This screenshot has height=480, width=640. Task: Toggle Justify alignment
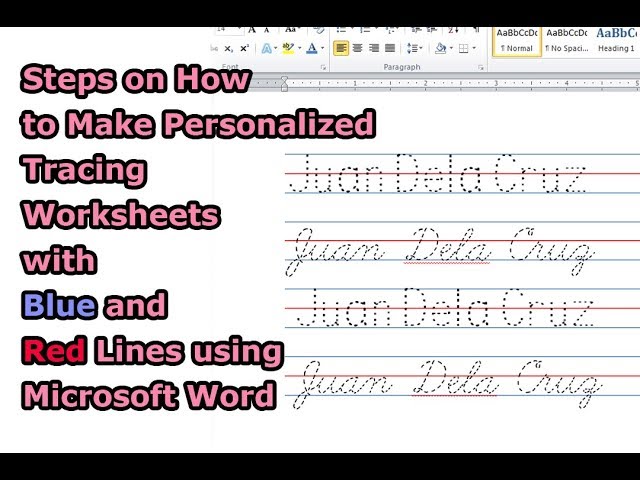click(x=390, y=48)
